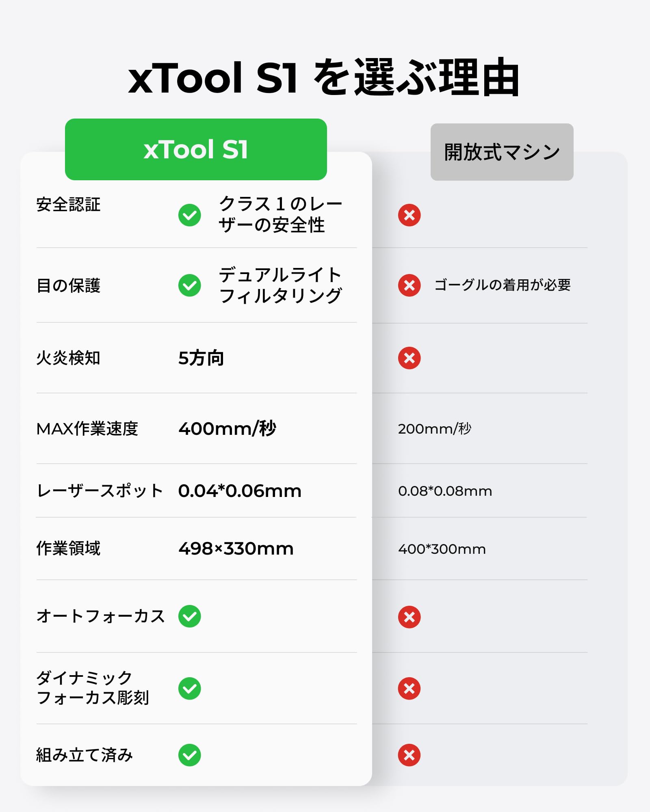Screen dimensions: 650x812
Task: Select the gray 開放式マシン header
Action: (502, 152)
